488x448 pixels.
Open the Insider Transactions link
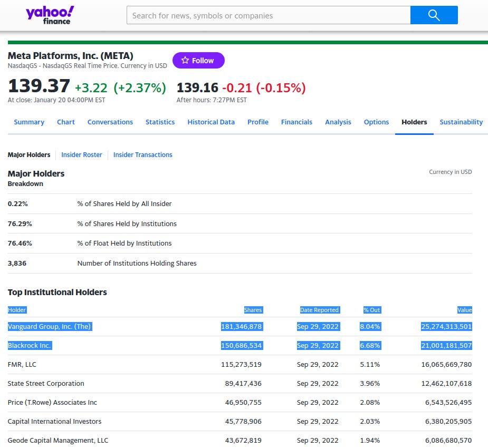[142, 154]
